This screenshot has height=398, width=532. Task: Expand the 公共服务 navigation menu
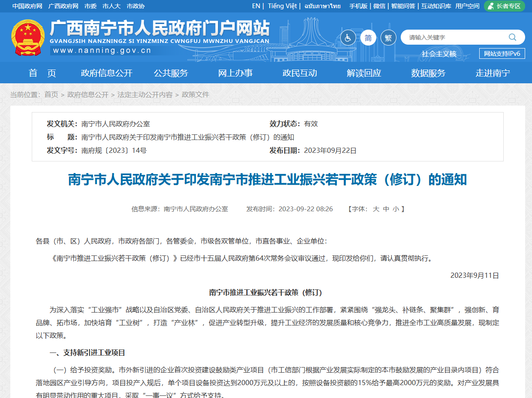click(x=171, y=73)
